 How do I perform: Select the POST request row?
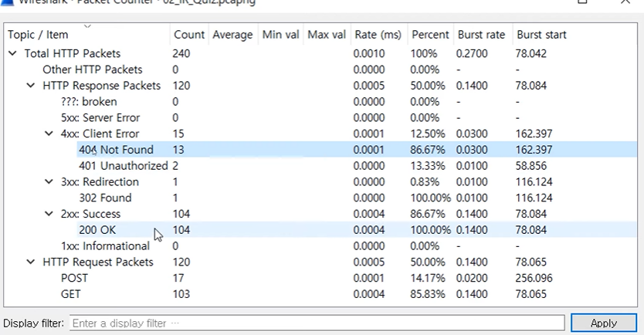pos(320,278)
